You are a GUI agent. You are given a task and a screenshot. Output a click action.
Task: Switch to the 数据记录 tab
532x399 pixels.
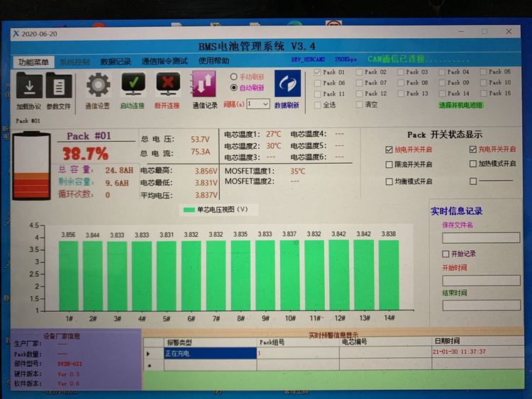click(x=116, y=62)
